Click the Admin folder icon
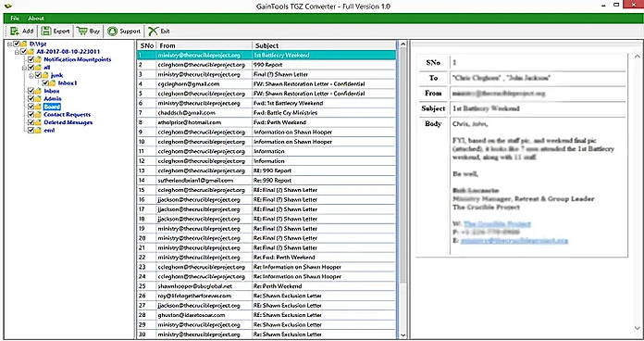This screenshot has height=341, width=644. [x=38, y=99]
